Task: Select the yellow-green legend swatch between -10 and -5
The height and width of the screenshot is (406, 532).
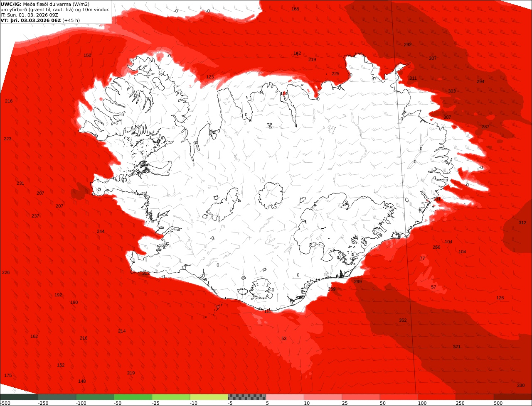Action: coord(209,397)
